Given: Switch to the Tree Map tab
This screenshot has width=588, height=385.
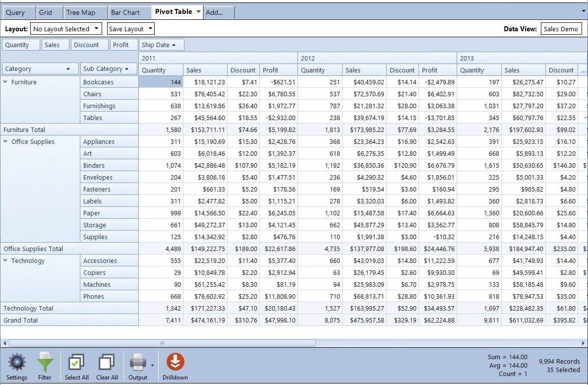Looking at the screenshot, I should 80,12.
